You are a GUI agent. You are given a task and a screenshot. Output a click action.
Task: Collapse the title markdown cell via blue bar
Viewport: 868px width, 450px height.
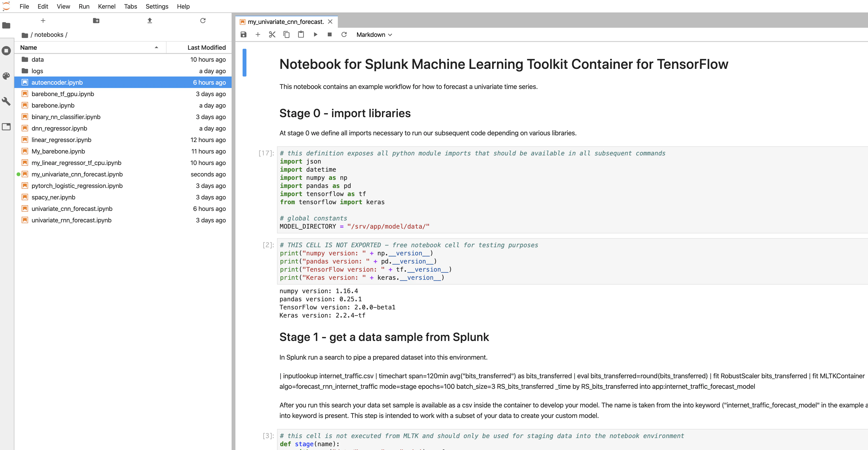(244, 63)
